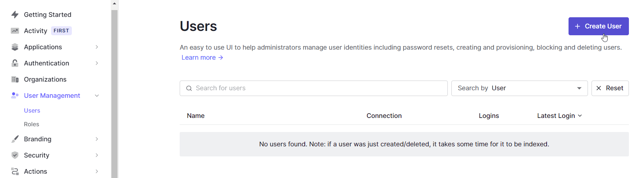Click the X icon on Reset button

click(599, 88)
